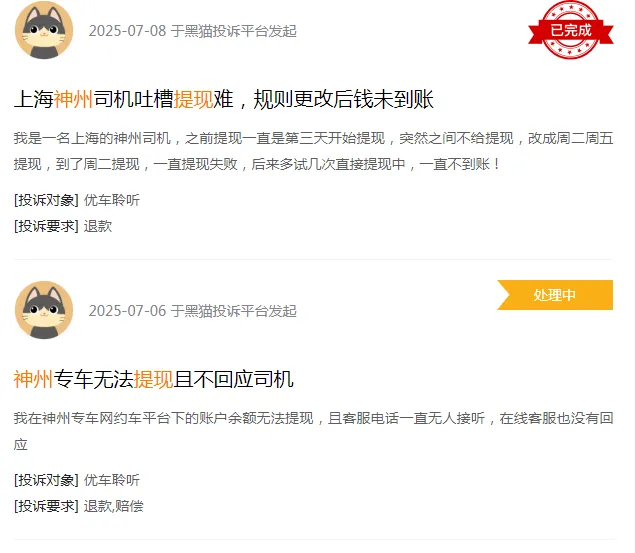Click highlighted 神州 keyword in first title
635x553 pixels.
coord(73,99)
